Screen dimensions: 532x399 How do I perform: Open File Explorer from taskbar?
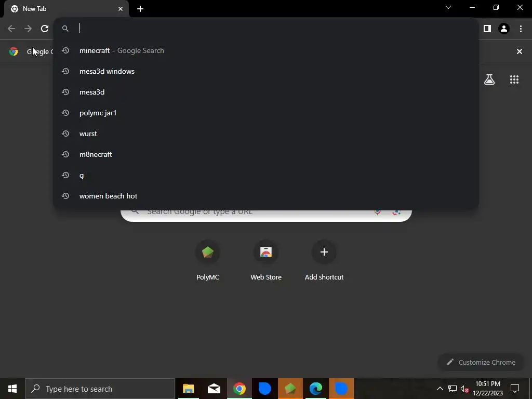click(188, 389)
